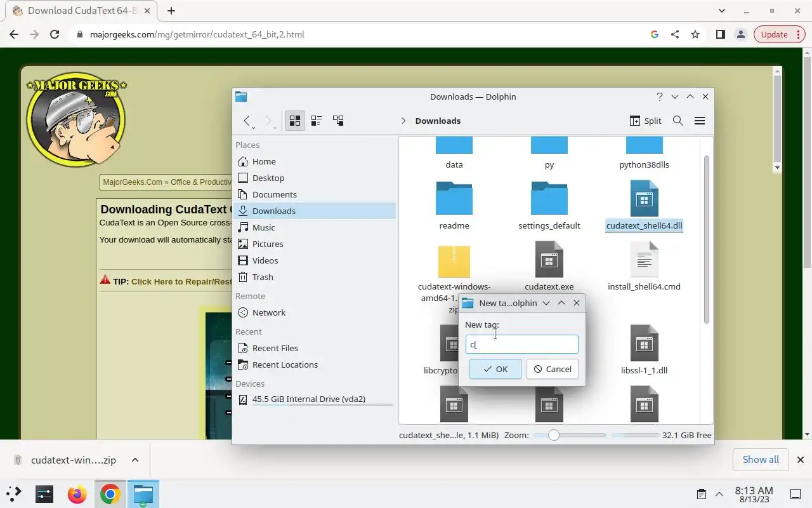Screen dimensions: 812x508
Task: Open Network under Remote
Action: pos(315,312)
